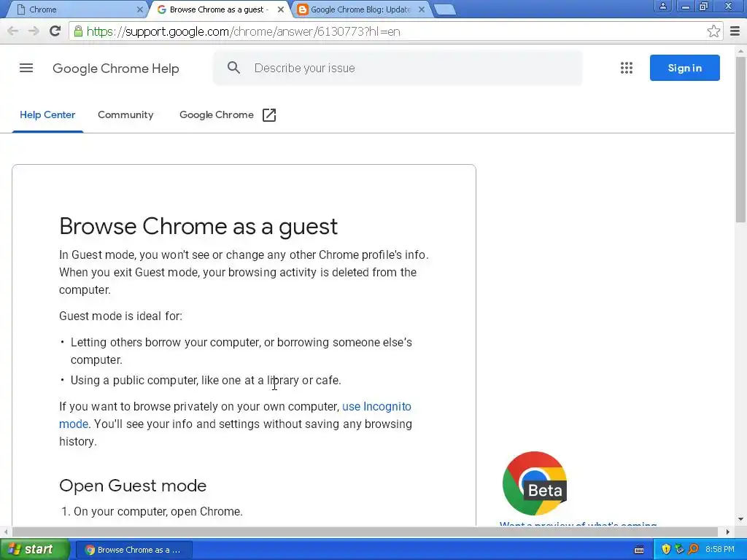This screenshot has height=560, width=747.
Task: Click the Letting others borrow your computer bullet
Action: [x=241, y=351]
